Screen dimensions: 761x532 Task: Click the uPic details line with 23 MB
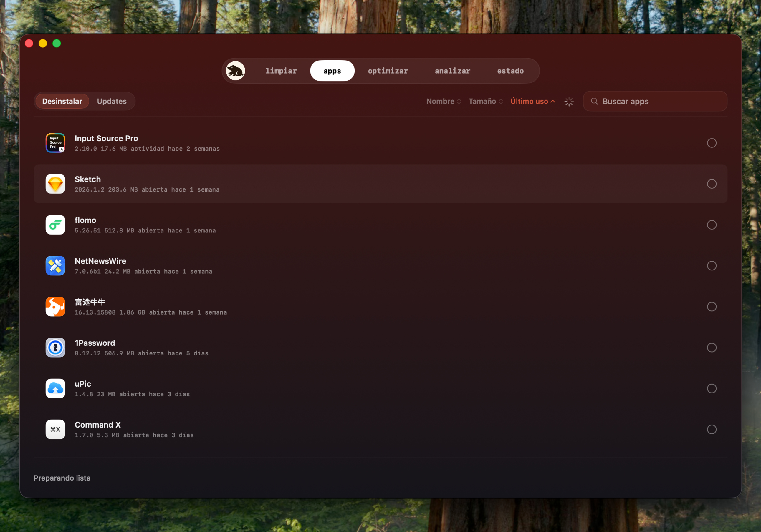(x=132, y=394)
